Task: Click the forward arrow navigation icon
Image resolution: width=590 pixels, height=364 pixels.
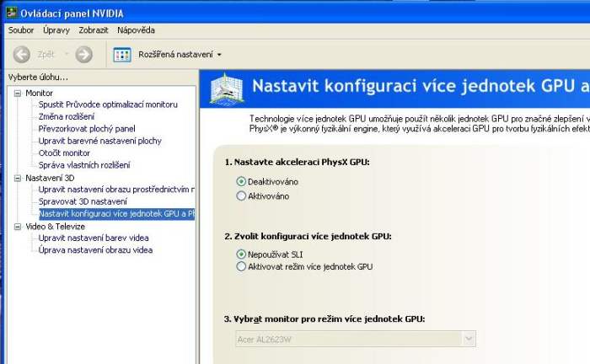Action: [83, 54]
